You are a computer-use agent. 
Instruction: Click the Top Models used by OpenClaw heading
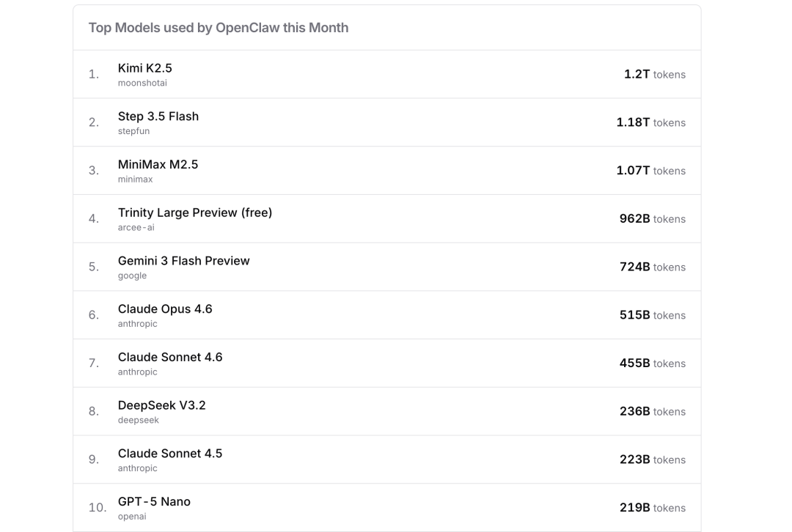(x=219, y=28)
